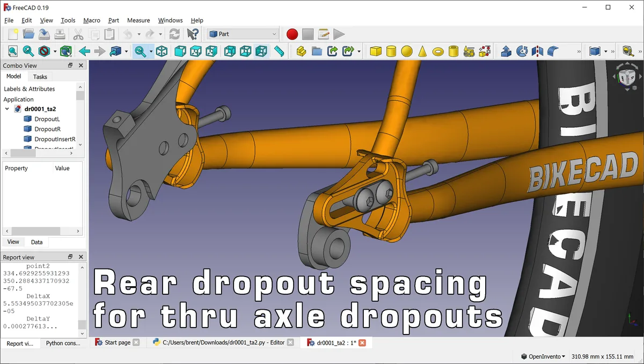Screen dimensions: 644x364
Task: Create a Tube solid
Action: click(x=453, y=52)
